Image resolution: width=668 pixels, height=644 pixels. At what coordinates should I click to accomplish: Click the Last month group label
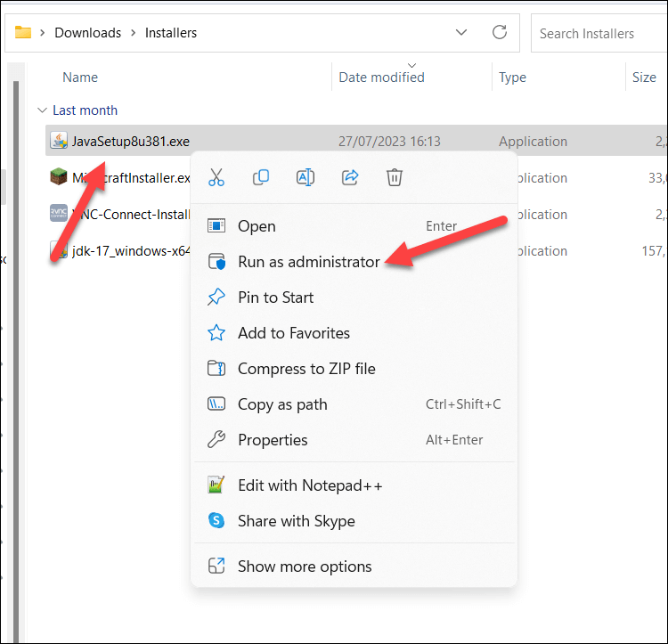click(85, 110)
